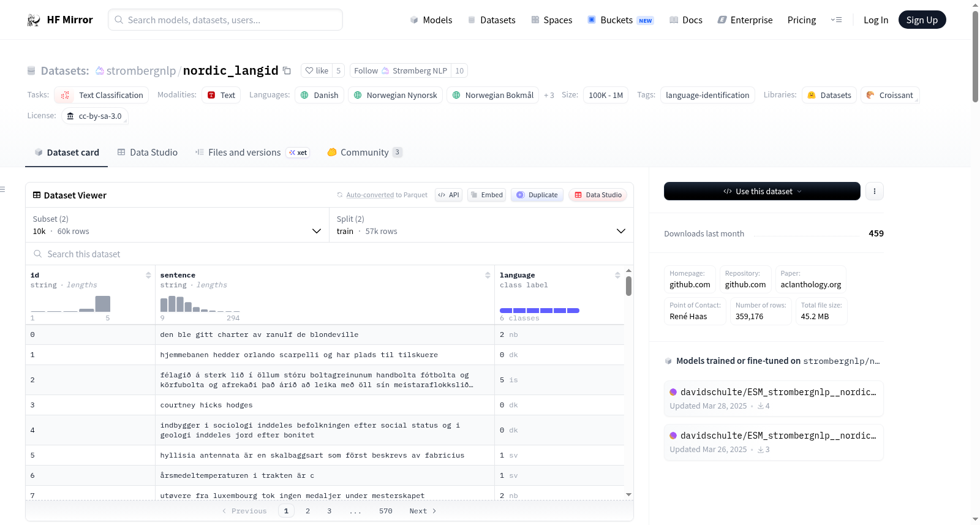This screenshot has height=525, width=980.
Task: Open the Use this dataset dropdown
Action: click(762, 191)
